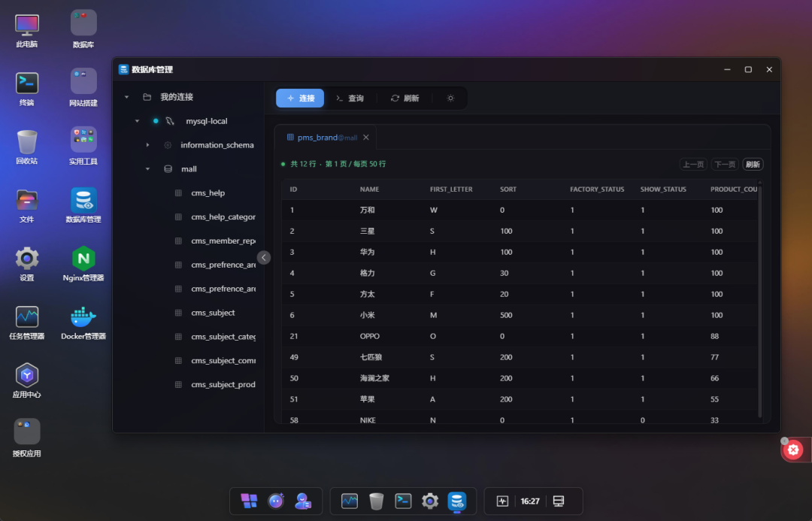812x521 pixels.
Task: Open the 文件 file manager desktop icon
Action: 27,205
